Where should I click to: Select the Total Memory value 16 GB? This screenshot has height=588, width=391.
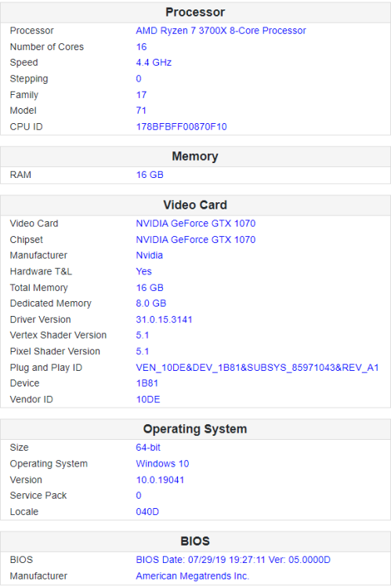tap(150, 288)
